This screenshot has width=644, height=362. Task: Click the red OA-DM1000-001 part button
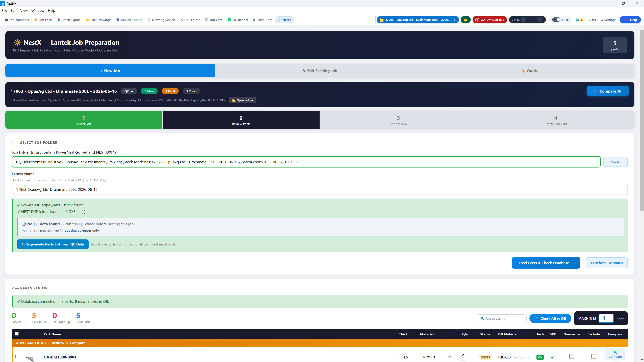(x=490, y=20)
